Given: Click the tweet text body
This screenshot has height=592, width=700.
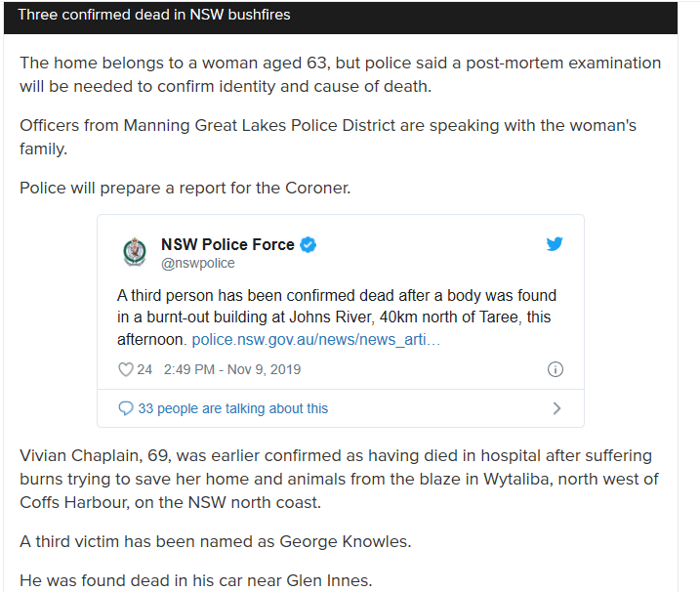Looking at the screenshot, I should (x=337, y=317).
